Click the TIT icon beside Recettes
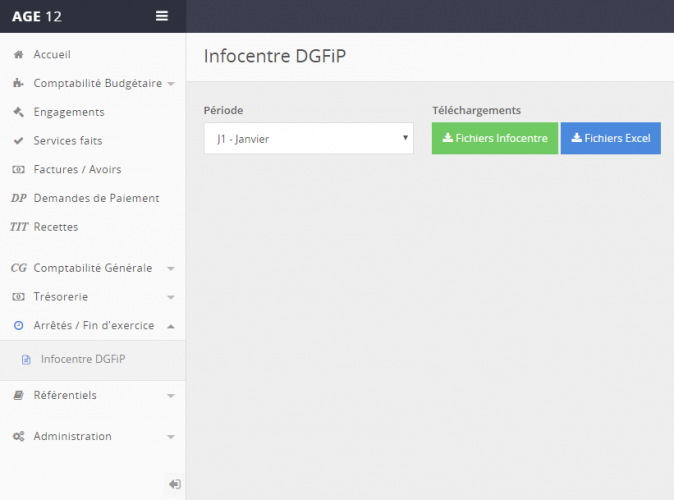 [18, 227]
